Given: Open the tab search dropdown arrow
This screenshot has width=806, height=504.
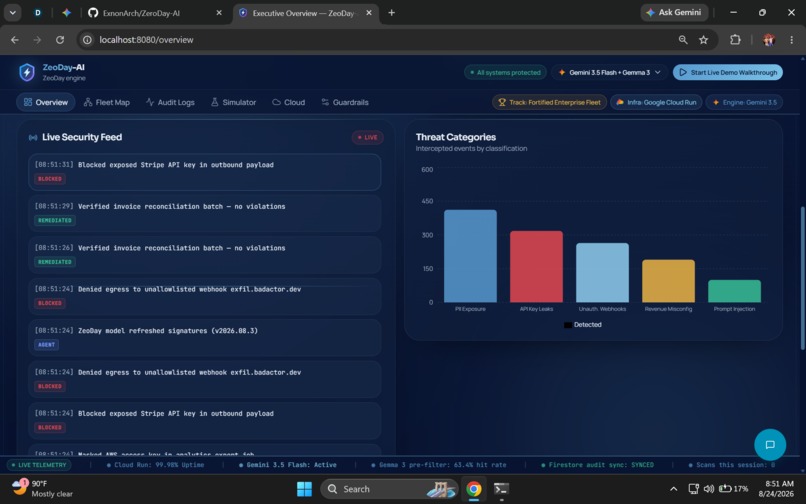Looking at the screenshot, I should click(x=12, y=13).
